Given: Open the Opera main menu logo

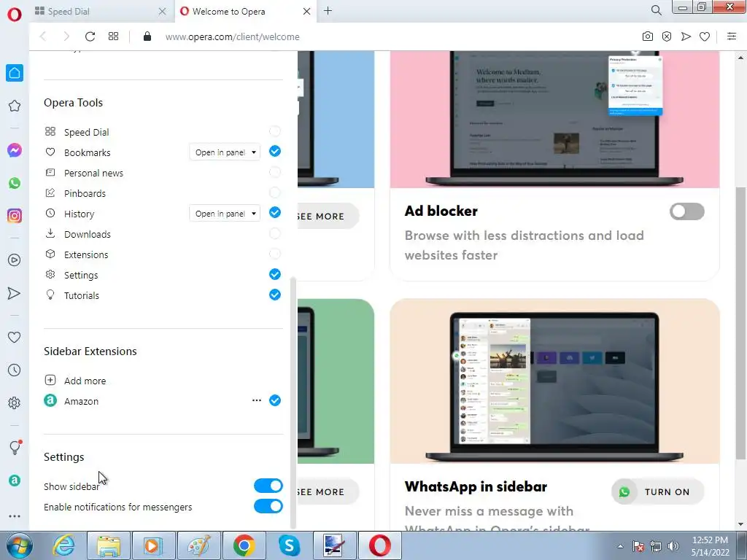Looking at the screenshot, I should click(15, 15).
